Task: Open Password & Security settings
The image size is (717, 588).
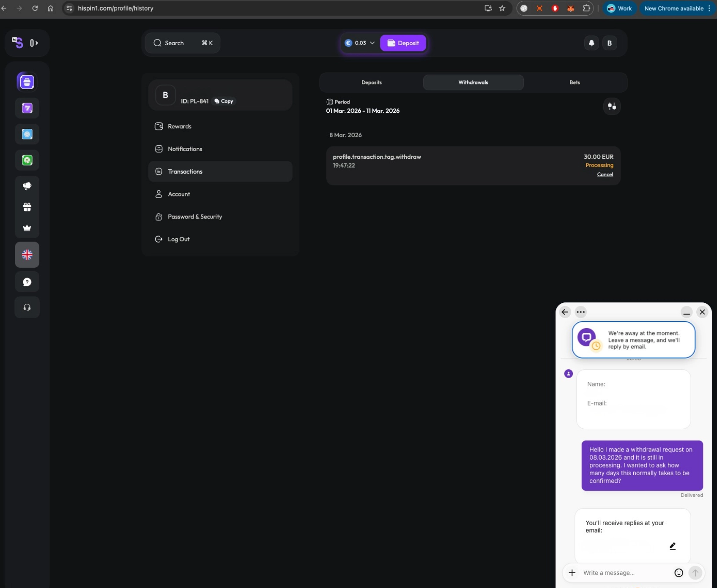Action: (220, 216)
